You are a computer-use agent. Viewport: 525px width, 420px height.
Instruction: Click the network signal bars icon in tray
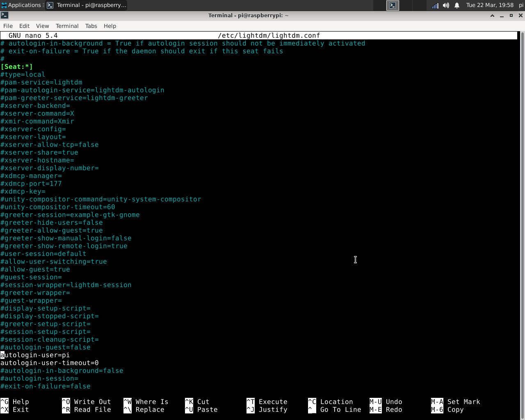coord(435,5)
